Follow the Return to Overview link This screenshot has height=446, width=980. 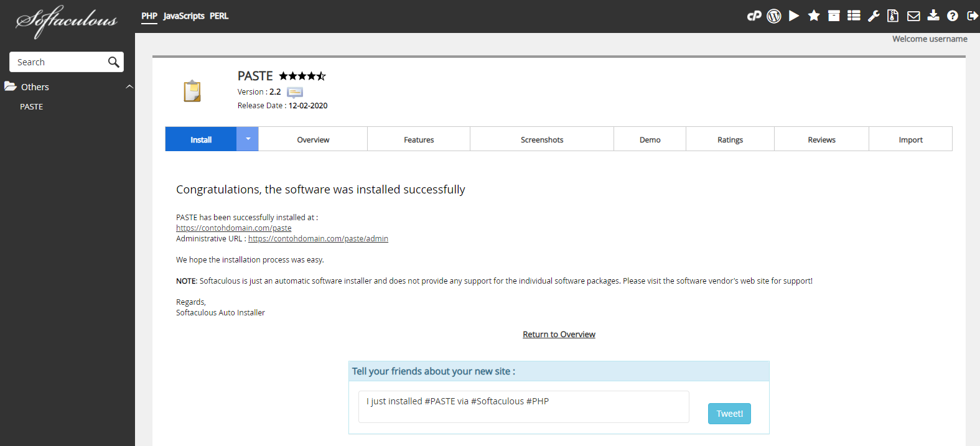pos(559,335)
